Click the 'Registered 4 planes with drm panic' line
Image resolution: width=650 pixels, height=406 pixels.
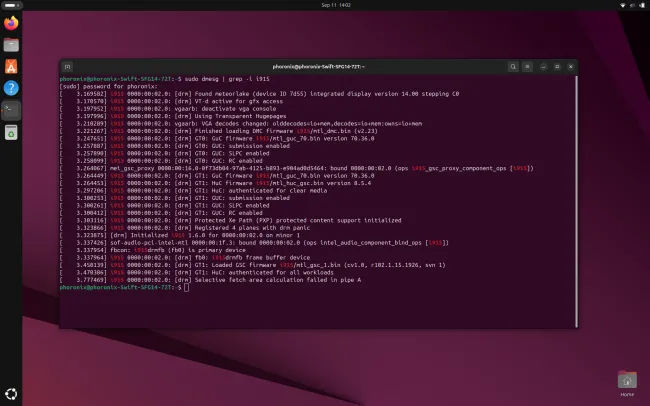pos(185,228)
